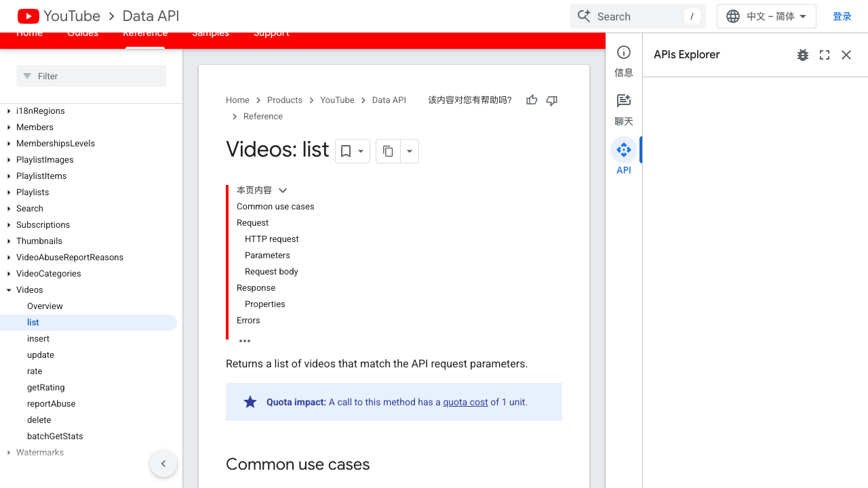Switch to the Reference tab
The width and height of the screenshot is (868, 488).
[x=145, y=35]
